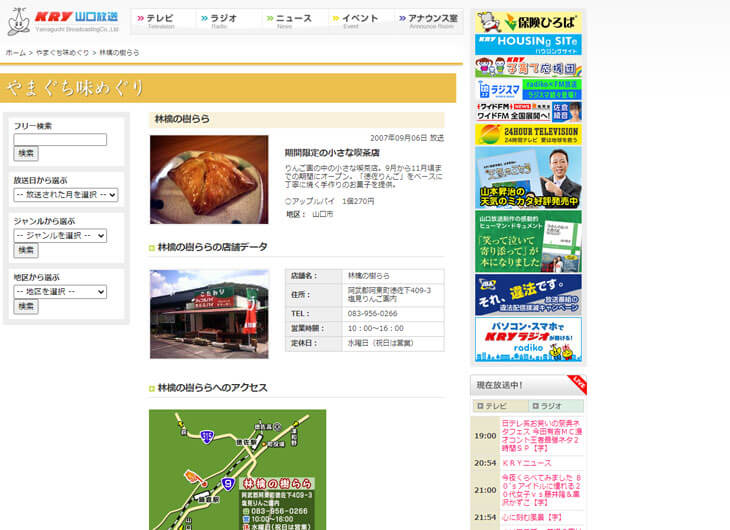This screenshot has height=530, width=730.
Task: Switch to ラジオ tab in 現在放送中
Action: tap(556, 406)
